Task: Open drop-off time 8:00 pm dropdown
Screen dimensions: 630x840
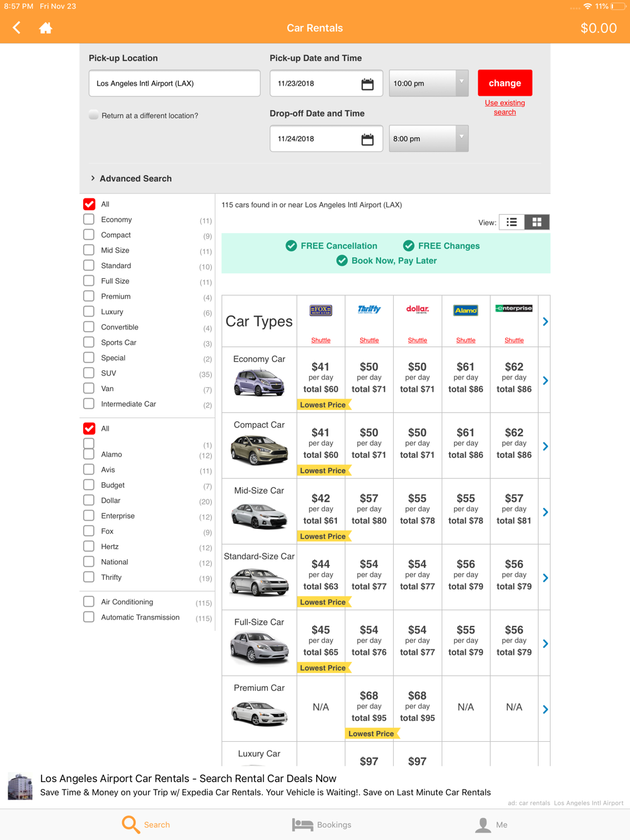Action: click(428, 139)
